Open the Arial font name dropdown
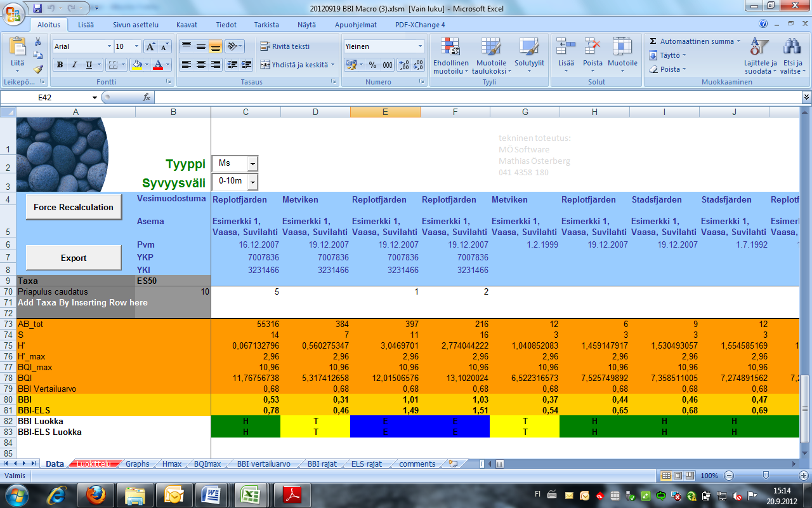Viewport: 812px width, 508px height. pyautogui.click(x=108, y=46)
